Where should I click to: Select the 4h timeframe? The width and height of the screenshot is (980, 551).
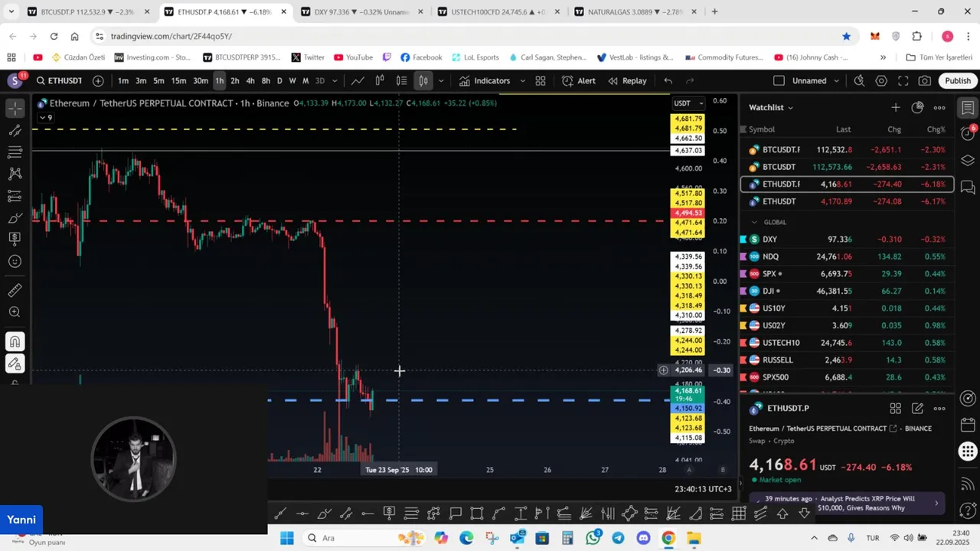(x=250, y=80)
